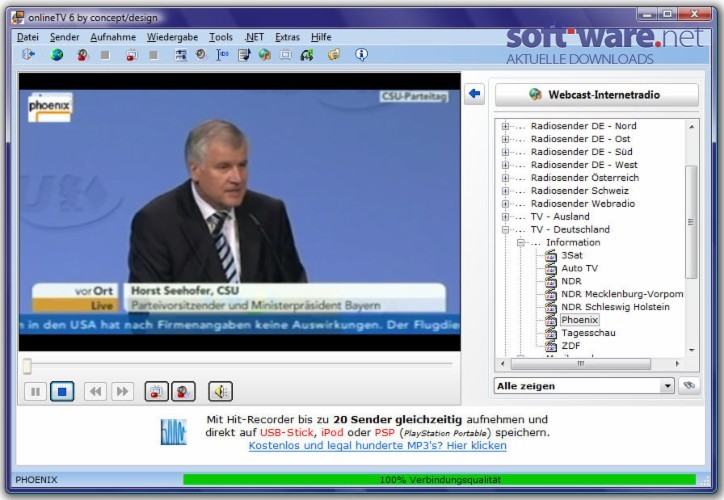Collapse the TV - Deutschland node
Screen dimensions: 724x500
coord(505,229)
